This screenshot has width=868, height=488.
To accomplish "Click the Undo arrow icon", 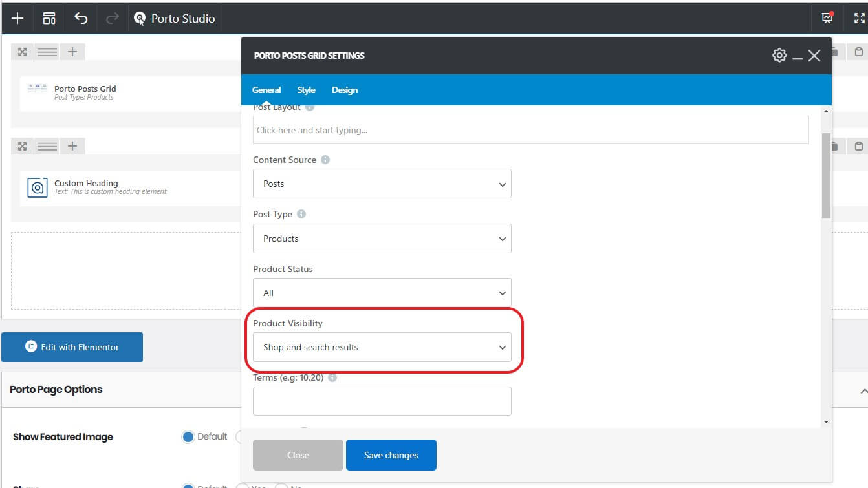I will [x=81, y=18].
